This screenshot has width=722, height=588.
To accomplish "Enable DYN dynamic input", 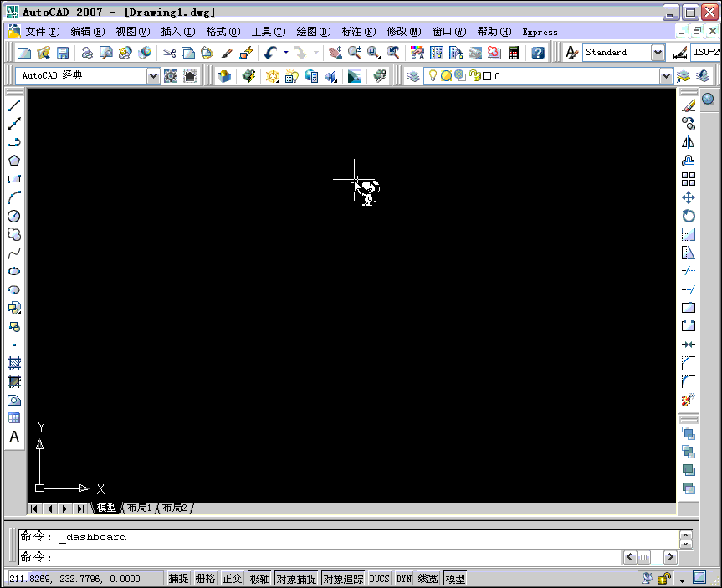I will [x=403, y=578].
